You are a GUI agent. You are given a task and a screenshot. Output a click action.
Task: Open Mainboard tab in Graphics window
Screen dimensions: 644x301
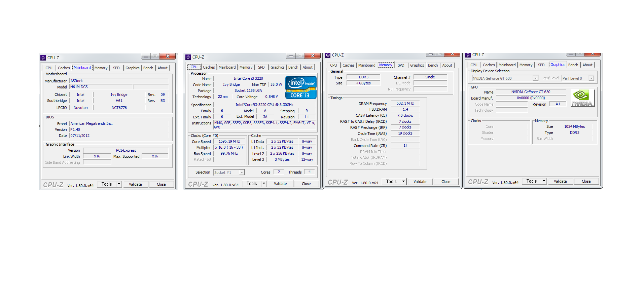coord(507,65)
